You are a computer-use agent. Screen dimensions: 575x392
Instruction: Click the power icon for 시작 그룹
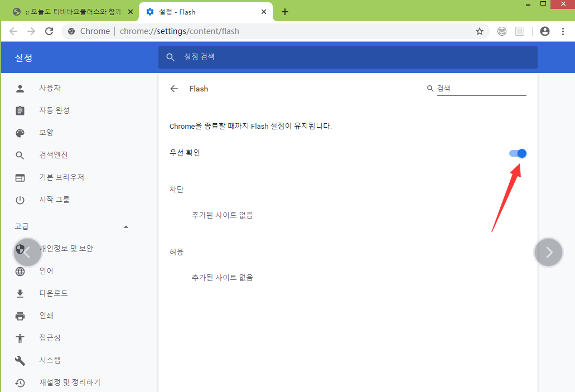tap(20, 200)
